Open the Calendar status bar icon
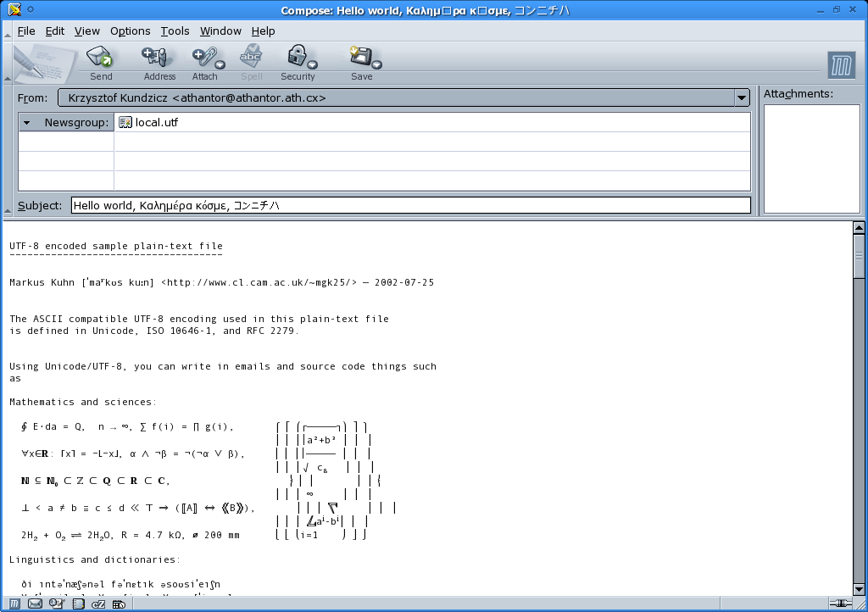This screenshot has width=868, height=612. point(119,604)
